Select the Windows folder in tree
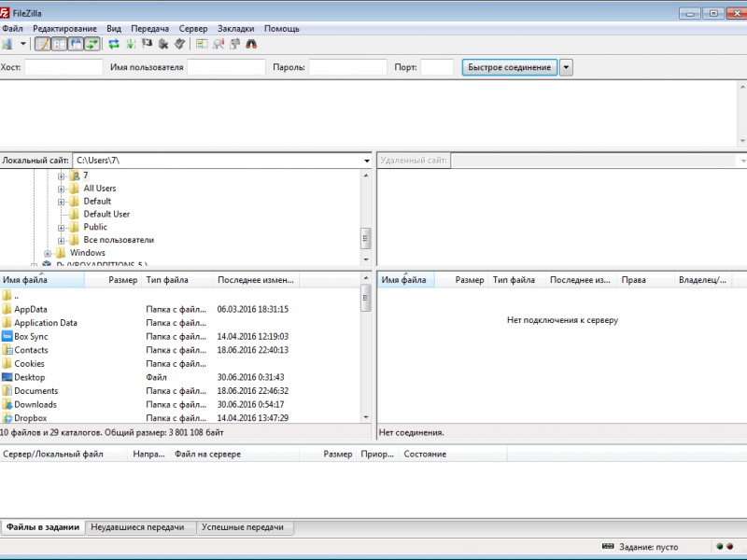747x560 pixels. (87, 253)
